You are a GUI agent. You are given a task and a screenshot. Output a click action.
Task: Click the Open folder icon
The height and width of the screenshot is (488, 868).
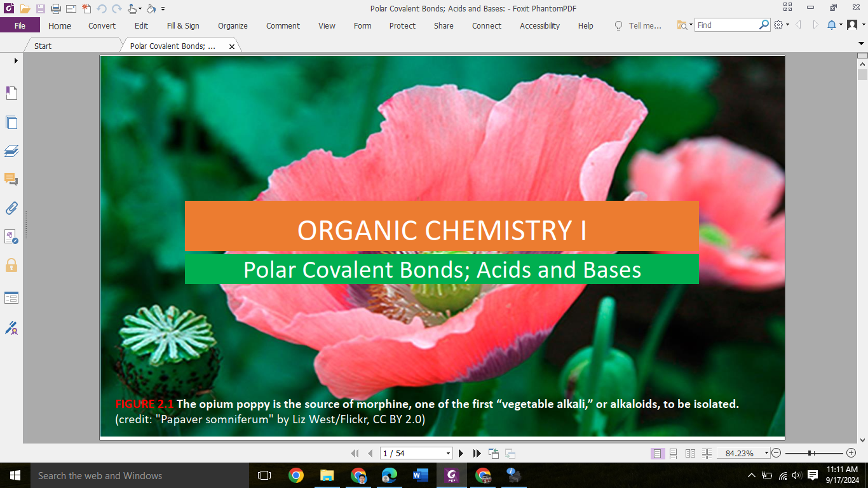coord(25,8)
